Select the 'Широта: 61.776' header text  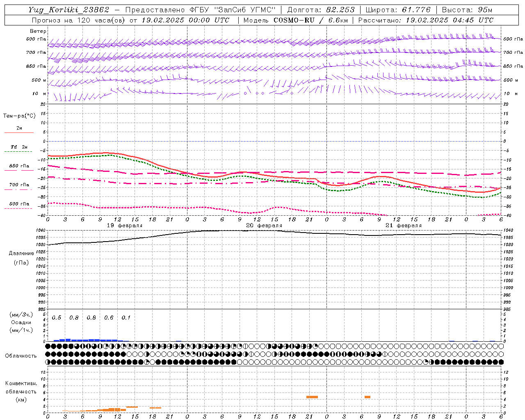tap(398, 10)
